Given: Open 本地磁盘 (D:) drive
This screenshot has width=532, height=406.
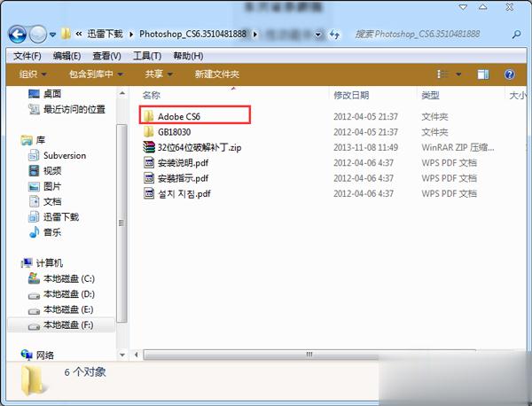Looking at the screenshot, I should point(69,293).
